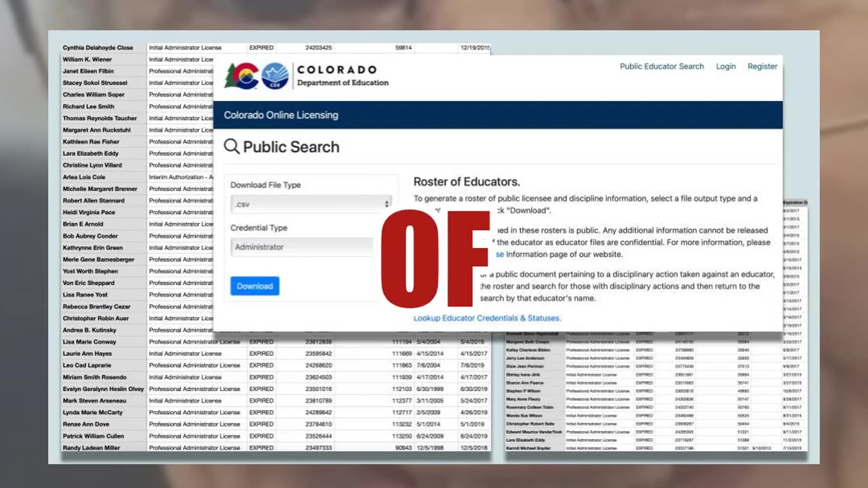The image size is (868, 488).
Task: Open Lookup Educator Credentials & Statuses link
Action: click(x=488, y=318)
